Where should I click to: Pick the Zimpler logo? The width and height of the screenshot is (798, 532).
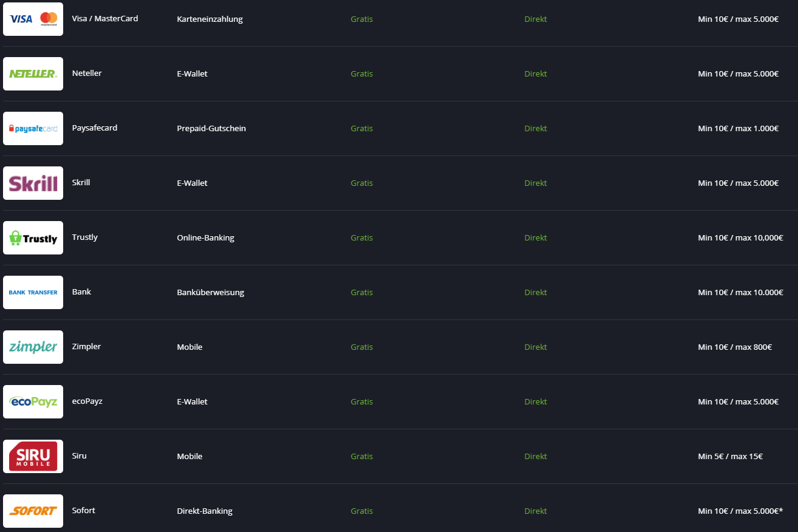pos(33,347)
